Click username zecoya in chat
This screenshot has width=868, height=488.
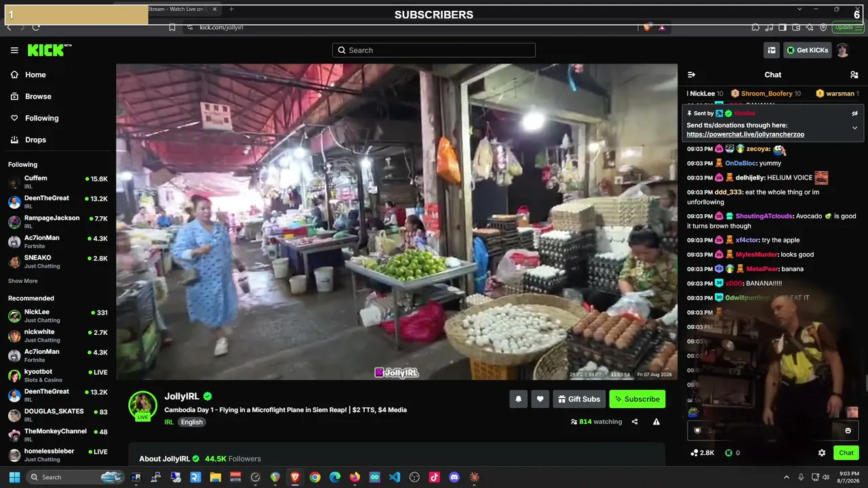[x=758, y=149]
